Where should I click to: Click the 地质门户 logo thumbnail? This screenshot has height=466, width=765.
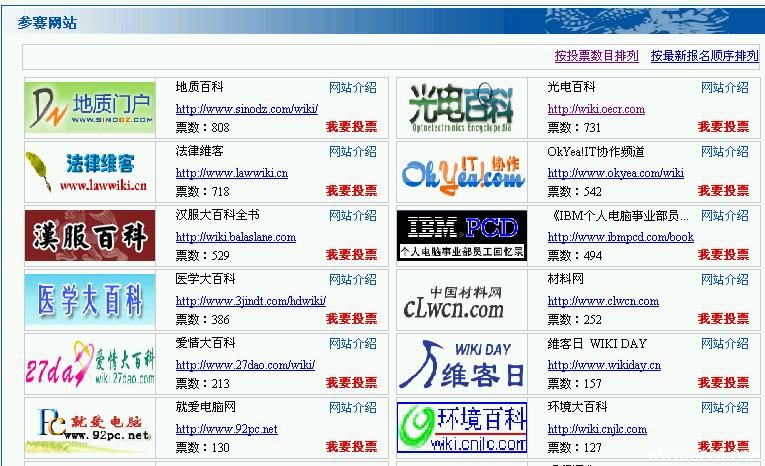[x=90, y=107]
